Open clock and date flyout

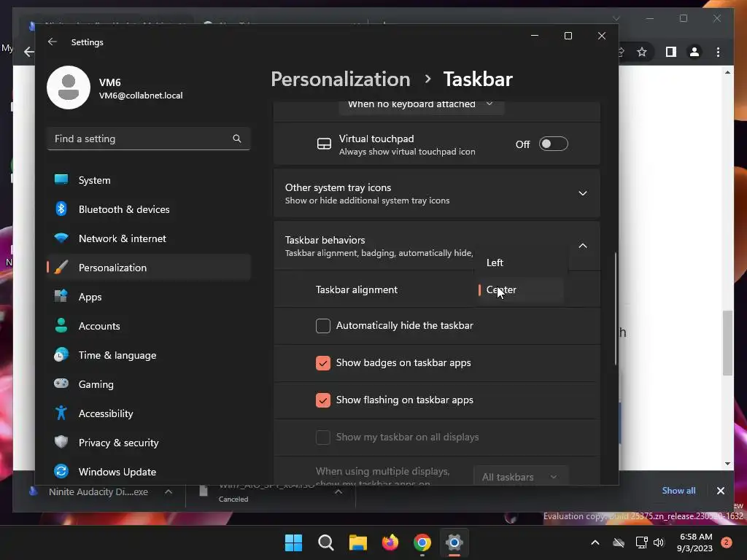[694, 542]
